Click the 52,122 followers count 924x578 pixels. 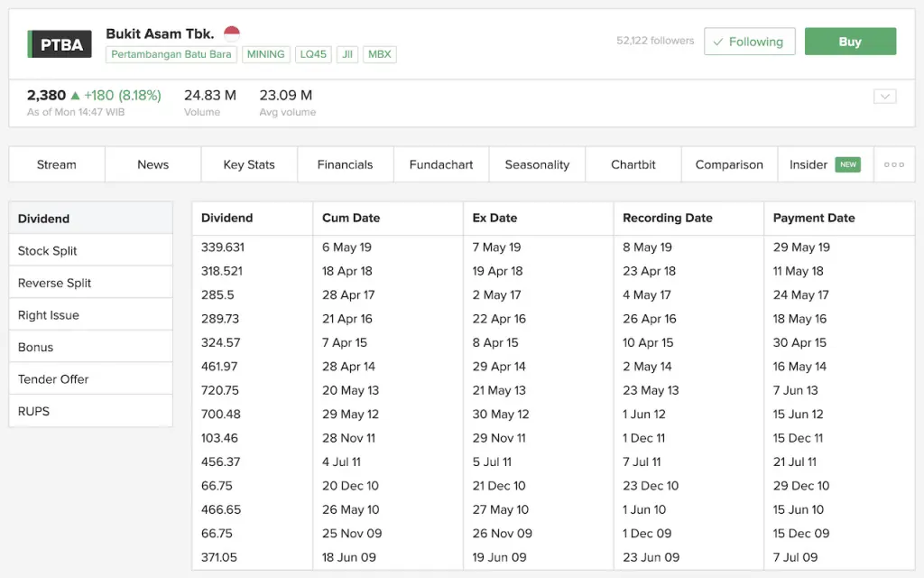pyautogui.click(x=655, y=41)
